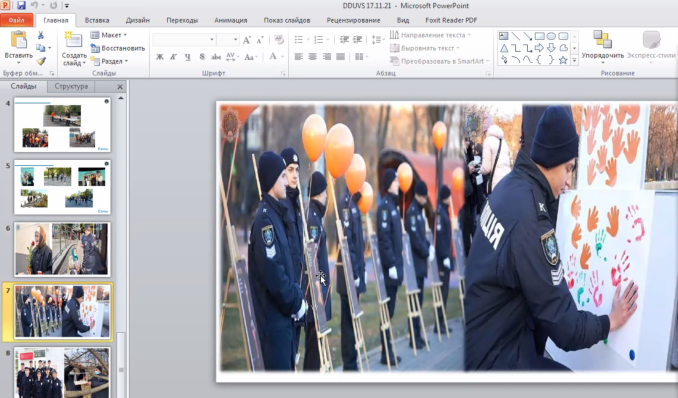Decrease list indent level
Viewport: 678px width, 398px height.
point(344,40)
